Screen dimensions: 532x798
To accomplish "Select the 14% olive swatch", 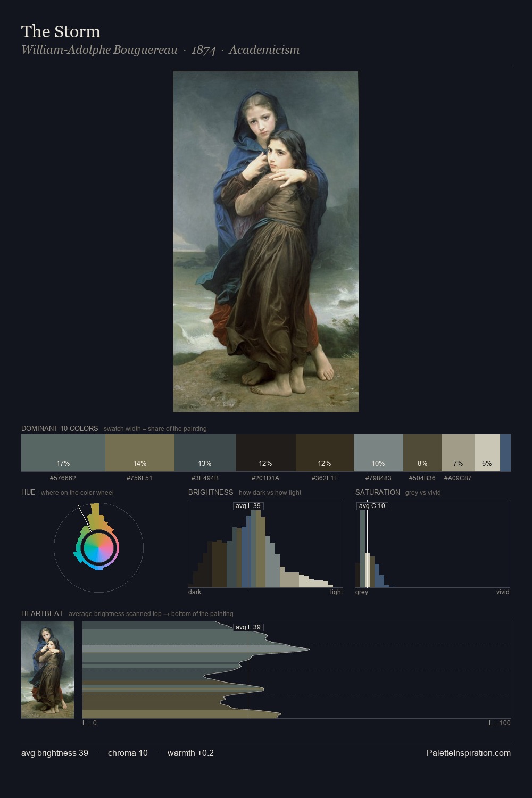I will (x=140, y=453).
